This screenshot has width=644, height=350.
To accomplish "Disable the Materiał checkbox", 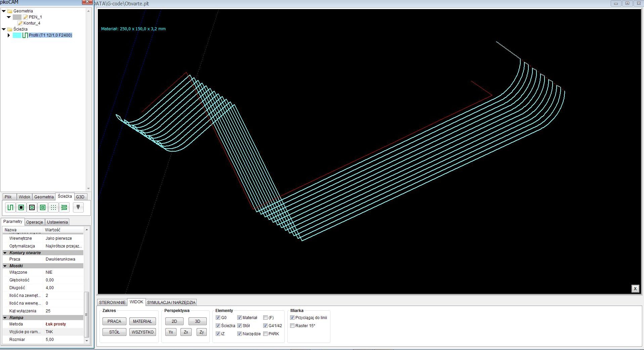I will (x=239, y=318).
